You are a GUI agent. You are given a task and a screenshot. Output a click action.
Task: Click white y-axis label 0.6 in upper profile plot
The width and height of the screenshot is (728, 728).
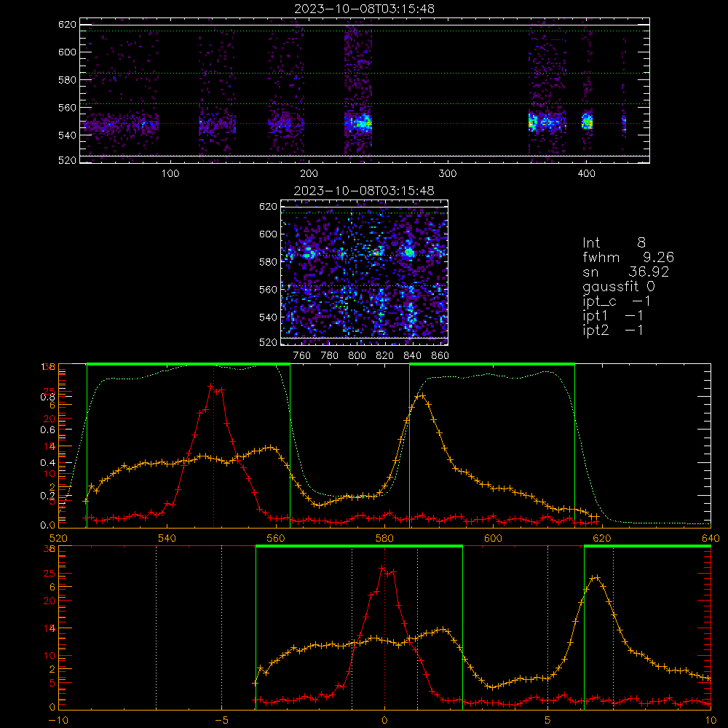pyautogui.click(x=48, y=430)
